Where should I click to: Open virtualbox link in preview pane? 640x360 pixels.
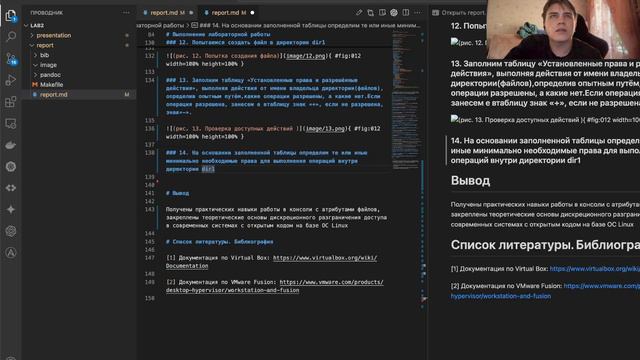pos(595,269)
